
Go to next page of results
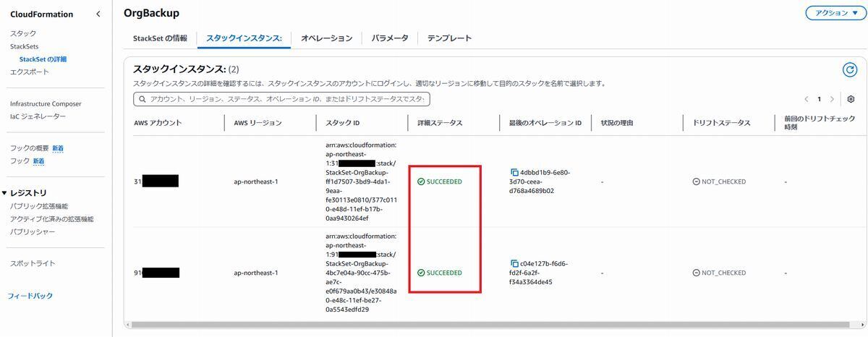pyautogui.click(x=832, y=99)
